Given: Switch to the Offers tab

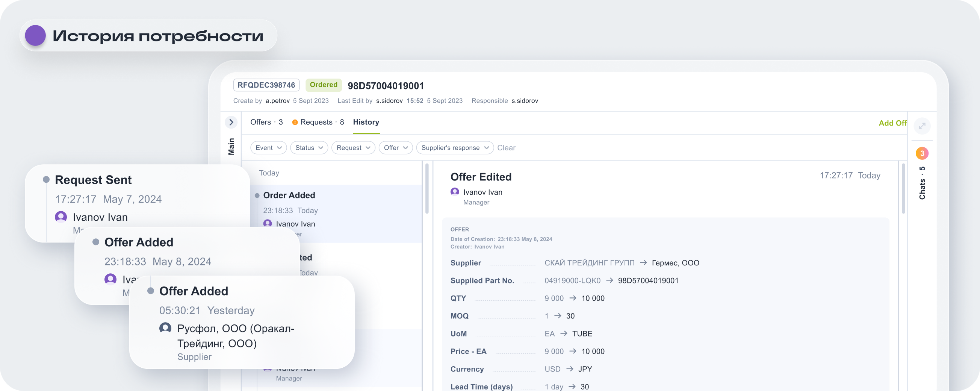Looking at the screenshot, I should click(x=266, y=122).
